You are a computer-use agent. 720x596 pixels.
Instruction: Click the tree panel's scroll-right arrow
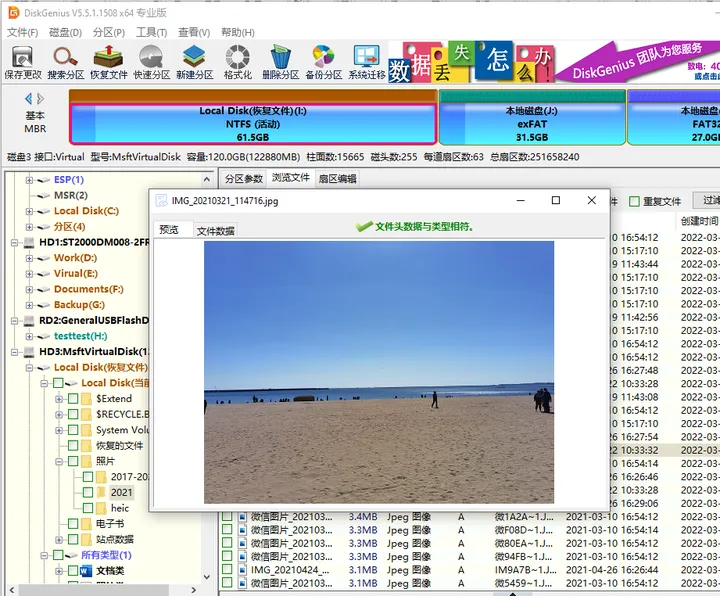193,590
